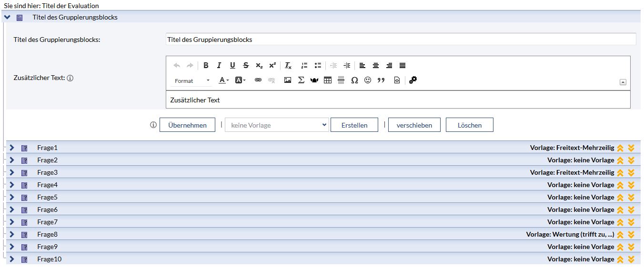Screen dimensions: 644x269
Task: Toggle italic formatting in the editor
Action: tap(219, 66)
